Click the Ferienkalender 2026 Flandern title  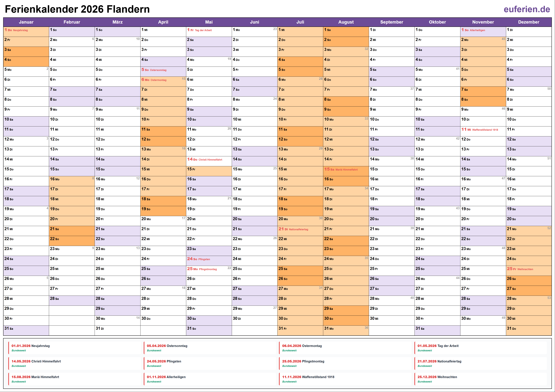coord(77,9)
